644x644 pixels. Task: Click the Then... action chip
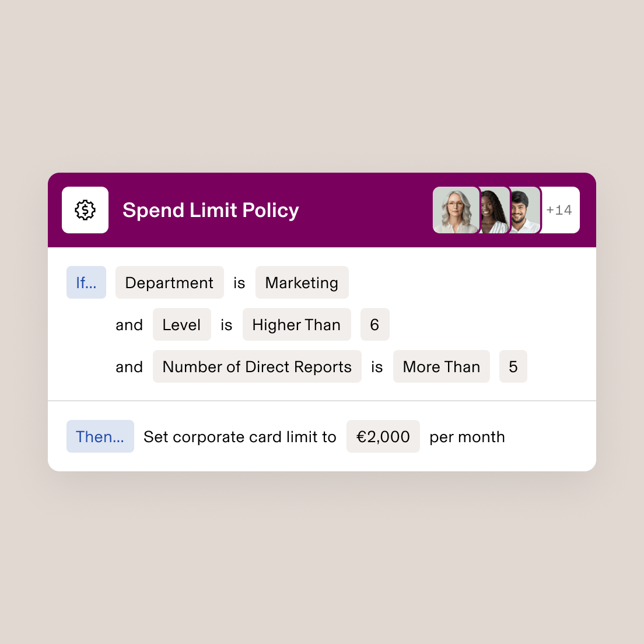100,436
